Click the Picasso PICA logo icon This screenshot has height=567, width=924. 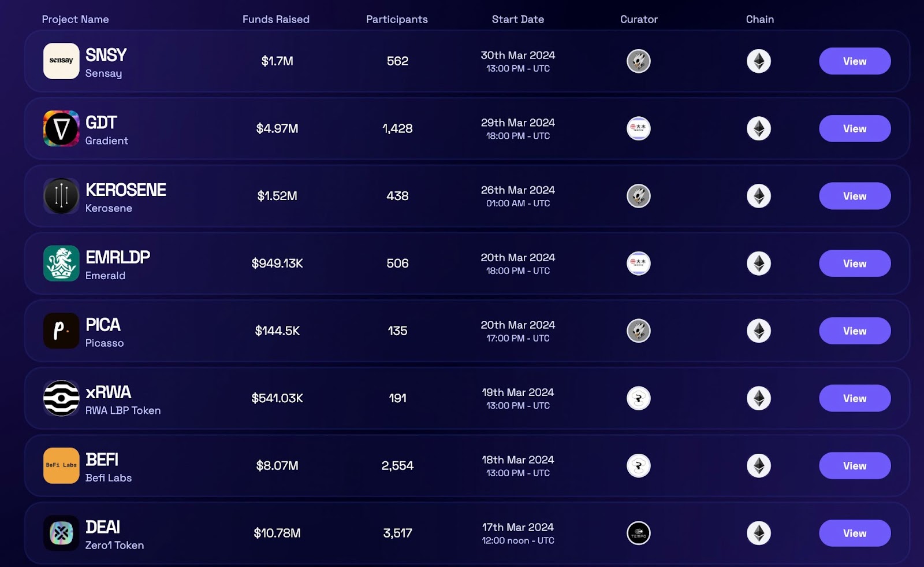point(61,331)
